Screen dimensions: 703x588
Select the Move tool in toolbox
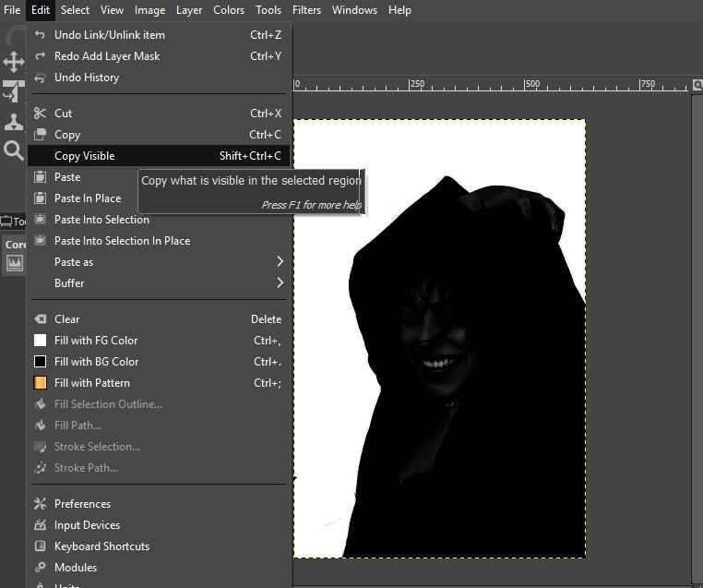(x=14, y=62)
